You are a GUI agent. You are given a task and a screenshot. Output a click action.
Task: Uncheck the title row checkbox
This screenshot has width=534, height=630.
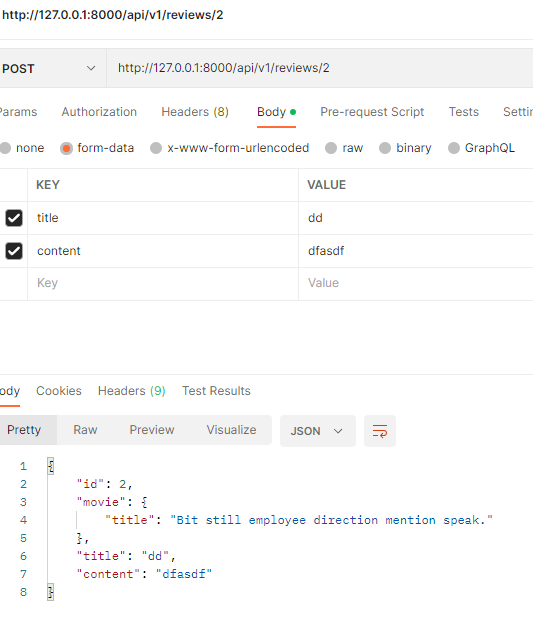(14, 218)
